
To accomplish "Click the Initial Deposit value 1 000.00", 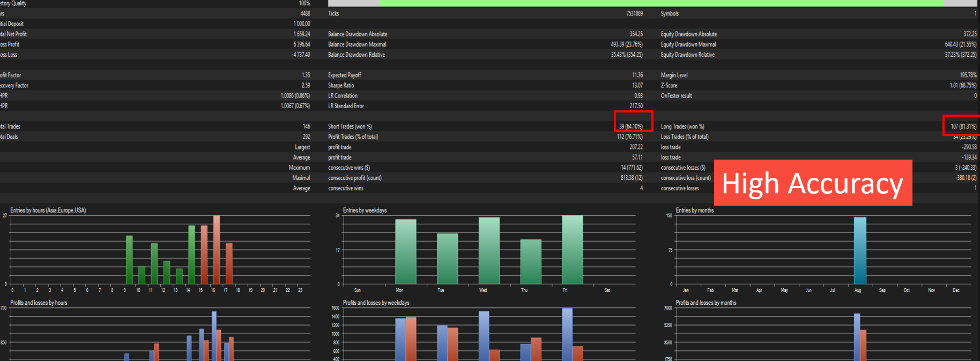I will [301, 24].
